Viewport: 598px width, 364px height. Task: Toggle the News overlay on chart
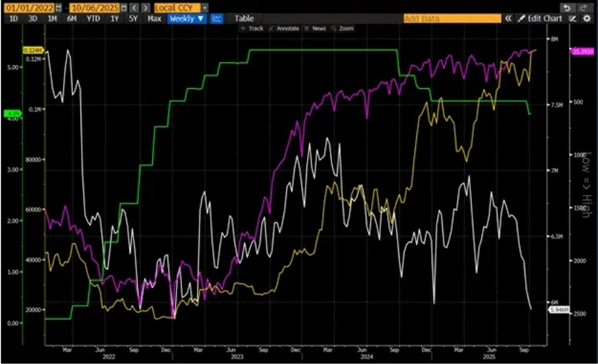315,28
